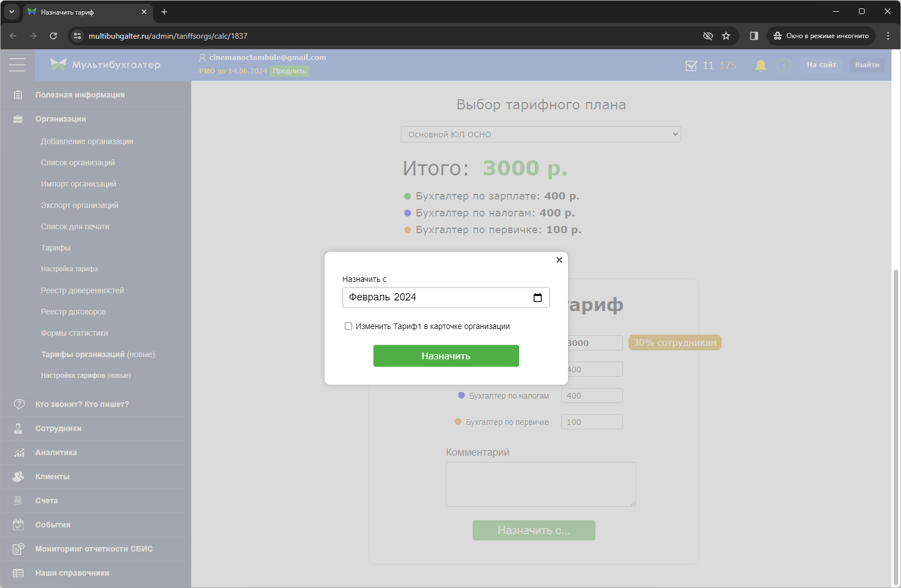The height and width of the screenshot is (588, 901).
Task: Open Аналитика section in sidebar
Action: pos(56,452)
